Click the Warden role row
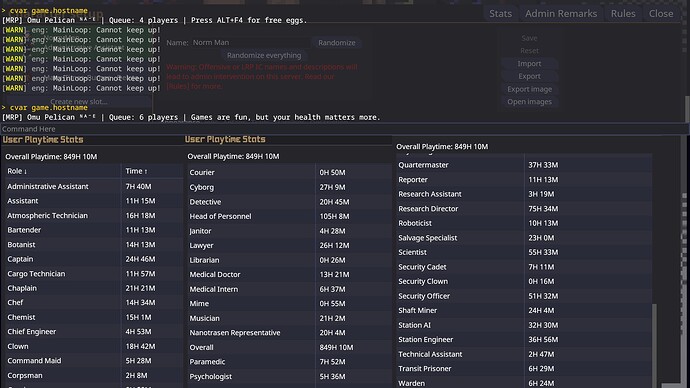Image resolution: width=690 pixels, height=388 pixels. [x=524, y=383]
